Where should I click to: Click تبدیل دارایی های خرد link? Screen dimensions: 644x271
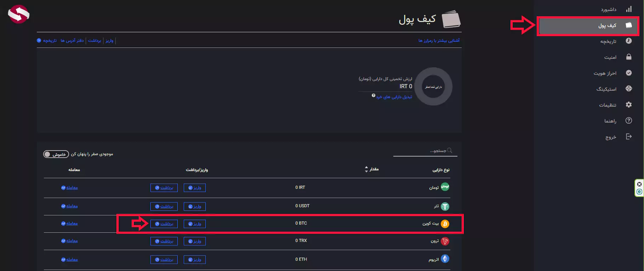[x=394, y=97]
